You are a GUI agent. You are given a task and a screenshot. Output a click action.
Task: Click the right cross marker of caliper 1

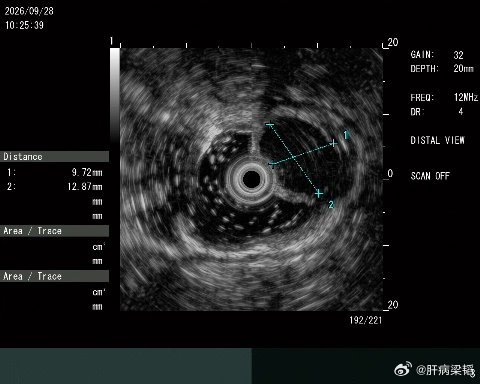click(333, 143)
